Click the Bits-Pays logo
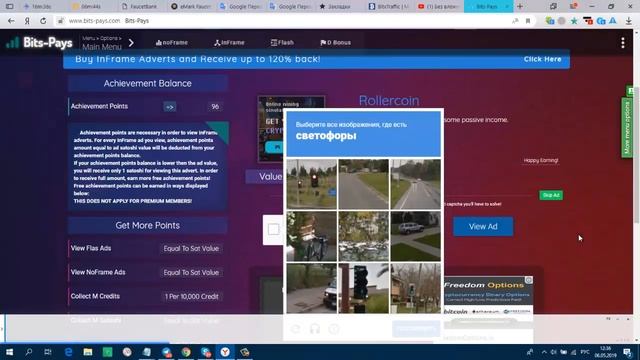Image resolution: width=640 pixels, height=360 pixels. [40, 42]
